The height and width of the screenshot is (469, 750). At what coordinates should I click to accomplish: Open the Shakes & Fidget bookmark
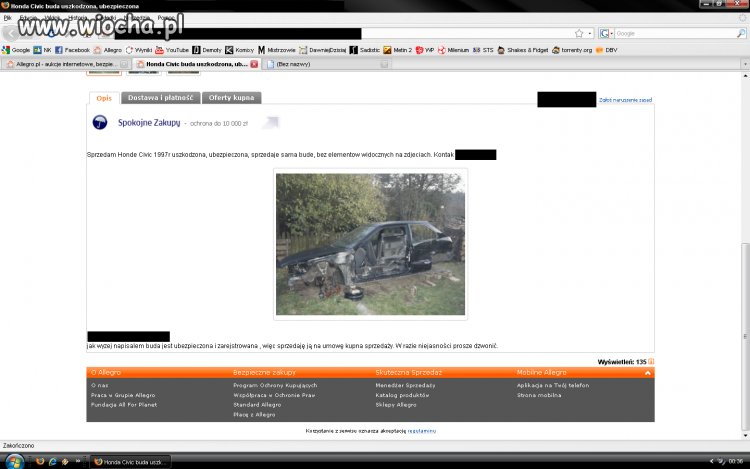(x=523, y=50)
